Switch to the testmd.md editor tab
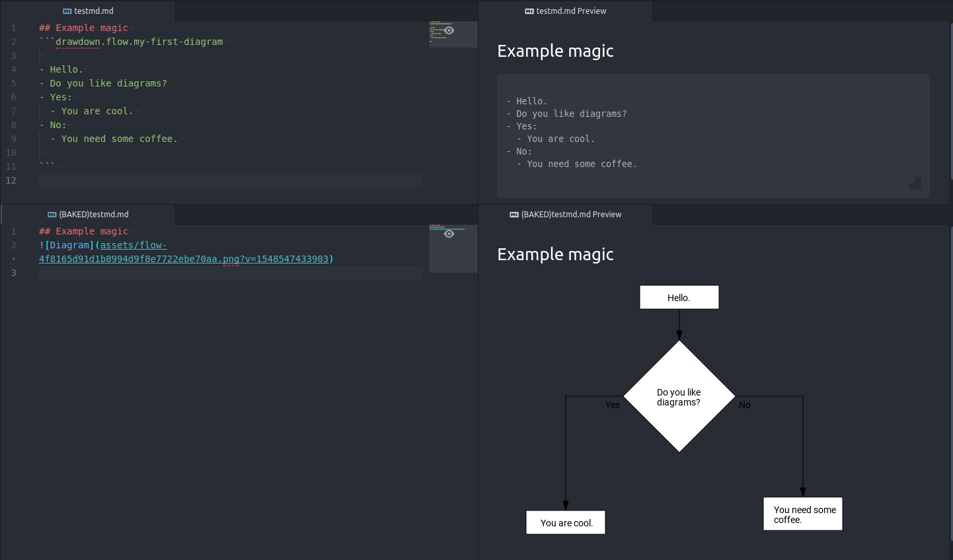The height and width of the screenshot is (560, 953). pos(89,11)
